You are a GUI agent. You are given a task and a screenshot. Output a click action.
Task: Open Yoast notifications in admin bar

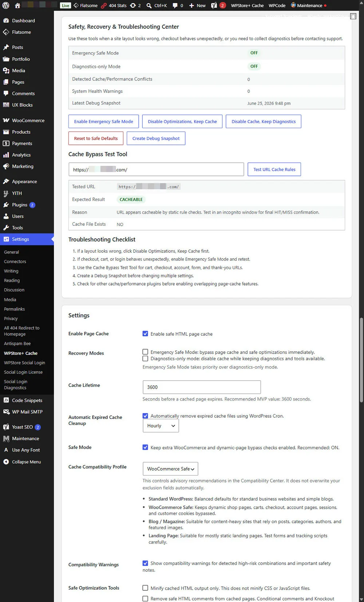(218, 5)
